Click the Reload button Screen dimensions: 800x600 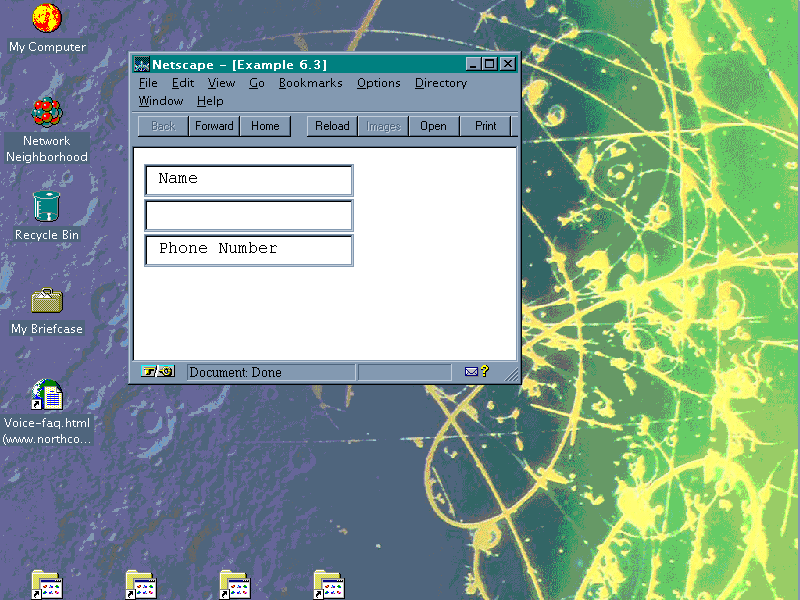coord(332,126)
